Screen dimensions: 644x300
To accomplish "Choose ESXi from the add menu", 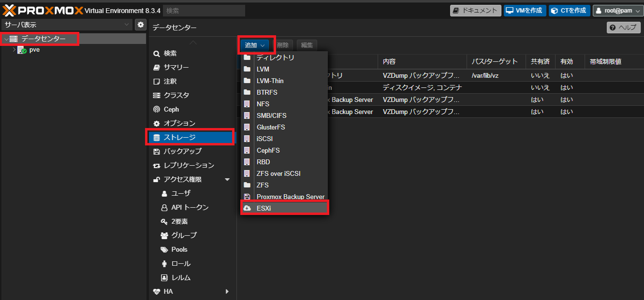I will pos(284,208).
